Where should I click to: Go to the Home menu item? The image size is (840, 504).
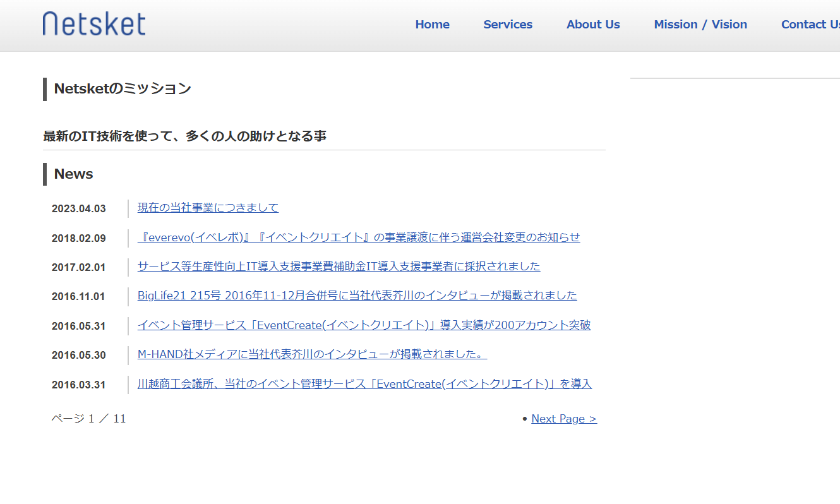coord(432,24)
